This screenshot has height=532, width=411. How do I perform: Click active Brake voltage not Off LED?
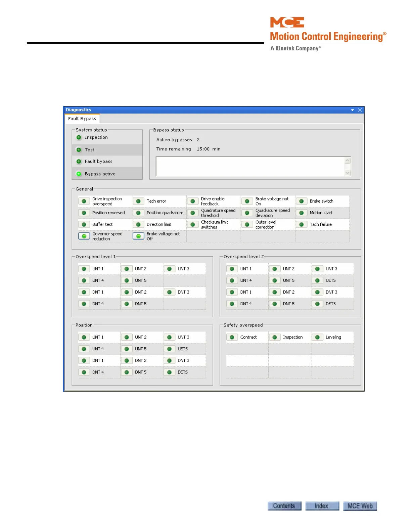pyautogui.click(x=138, y=236)
